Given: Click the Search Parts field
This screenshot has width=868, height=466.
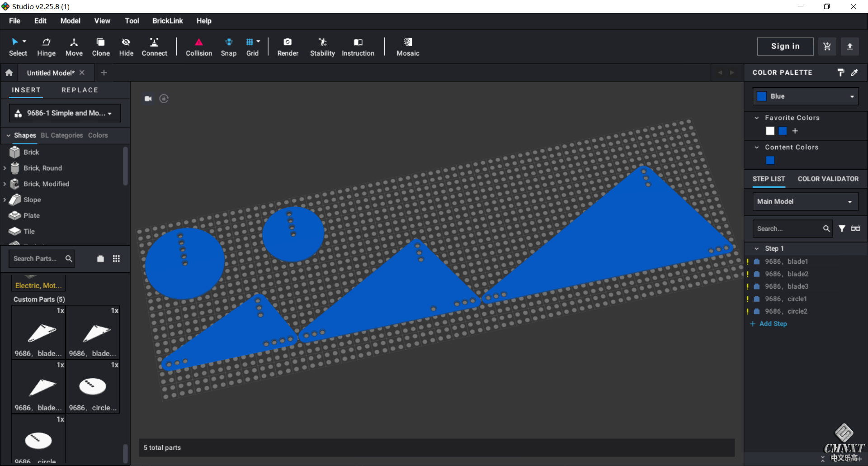Looking at the screenshot, I should pyautogui.click(x=42, y=259).
